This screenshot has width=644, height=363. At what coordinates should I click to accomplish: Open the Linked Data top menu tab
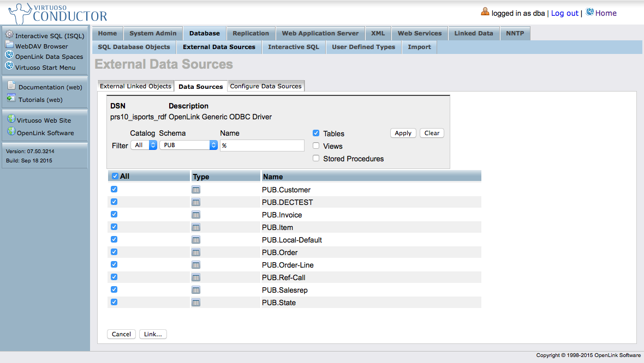[473, 33]
